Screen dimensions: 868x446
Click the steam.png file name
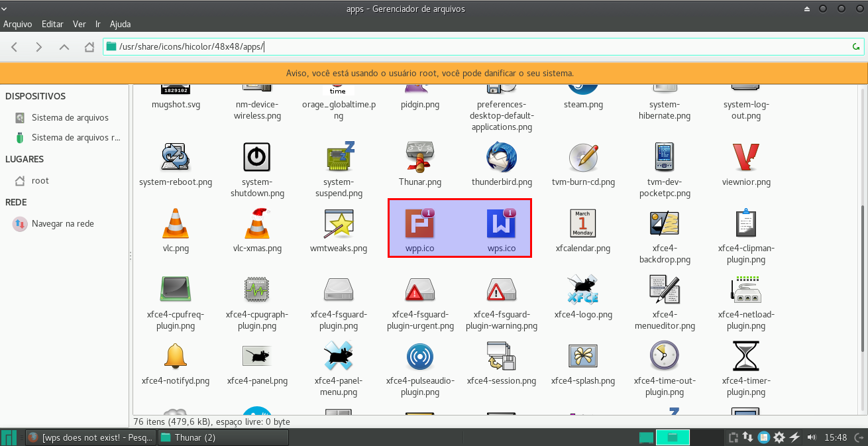[583, 105]
